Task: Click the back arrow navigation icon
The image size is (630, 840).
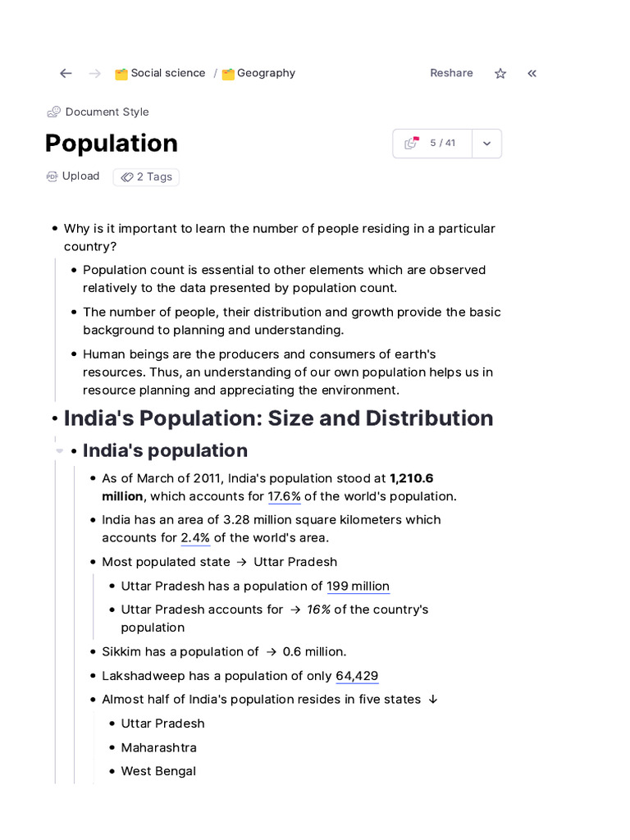Action: (x=66, y=74)
